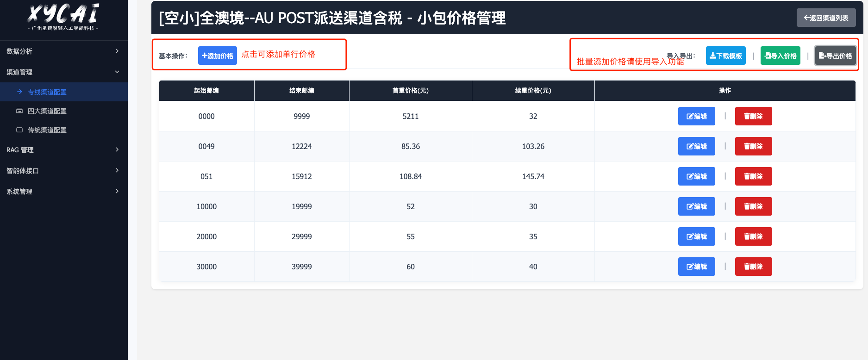
Task: Click continued-weight price cell 30
Action: [x=533, y=206]
